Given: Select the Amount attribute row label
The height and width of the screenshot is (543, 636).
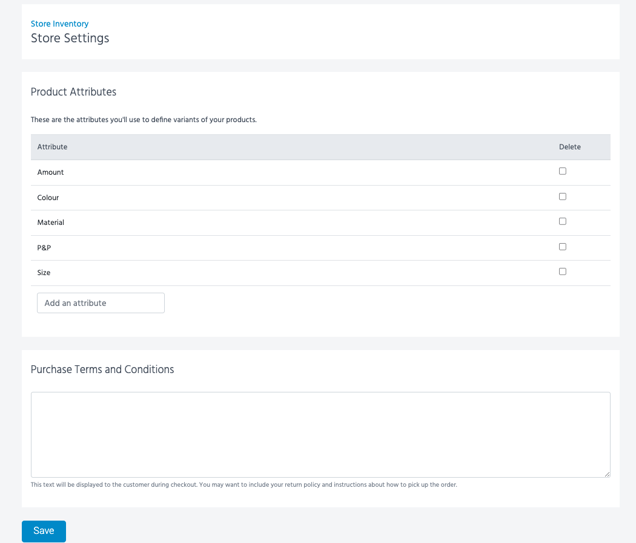Looking at the screenshot, I should (x=50, y=172).
